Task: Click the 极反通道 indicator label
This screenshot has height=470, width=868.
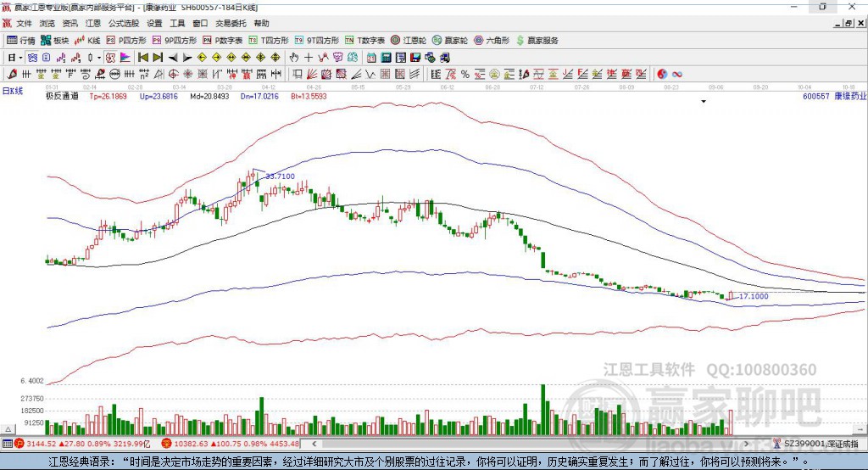Action: (x=62, y=96)
